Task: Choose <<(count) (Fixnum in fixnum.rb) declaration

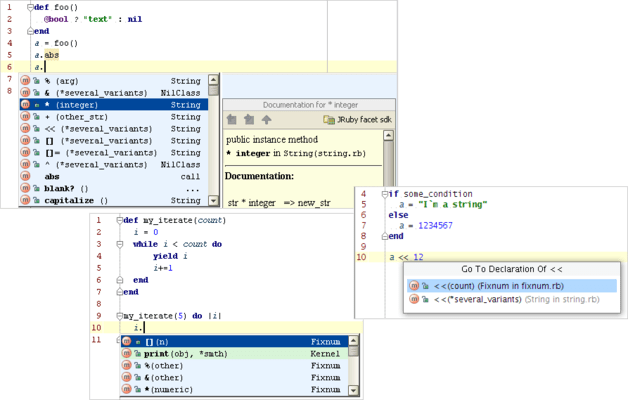Action: pyautogui.click(x=512, y=285)
